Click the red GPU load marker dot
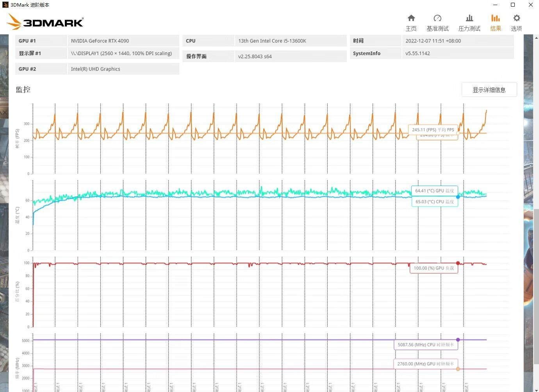Image resolution: width=539 pixels, height=392 pixels. [x=458, y=263]
